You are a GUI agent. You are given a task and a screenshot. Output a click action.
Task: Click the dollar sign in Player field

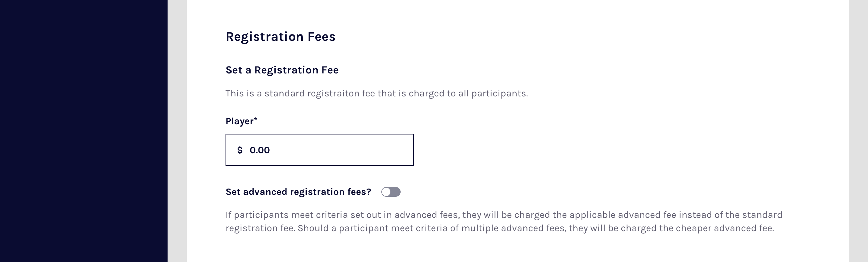tap(240, 150)
